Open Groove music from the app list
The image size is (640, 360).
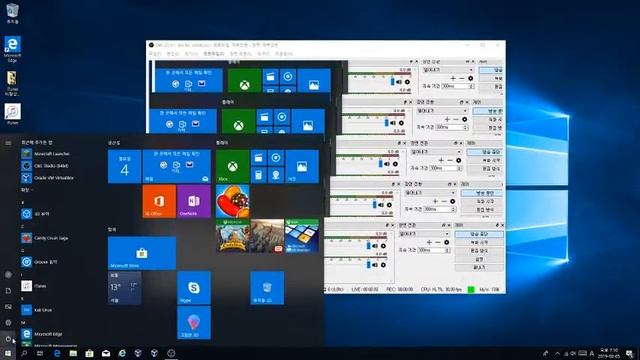pos(39,262)
